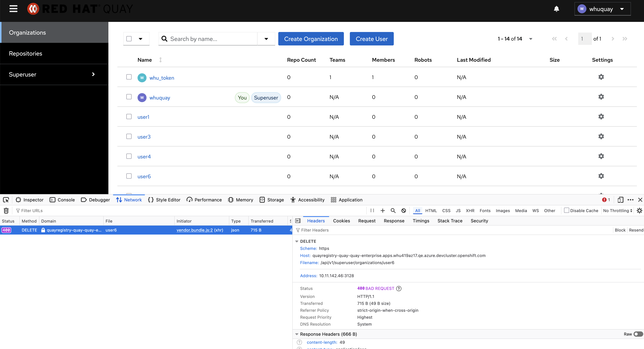Open network search magnifier icon
This screenshot has height=349, width=644.
[x=393, y=211]
